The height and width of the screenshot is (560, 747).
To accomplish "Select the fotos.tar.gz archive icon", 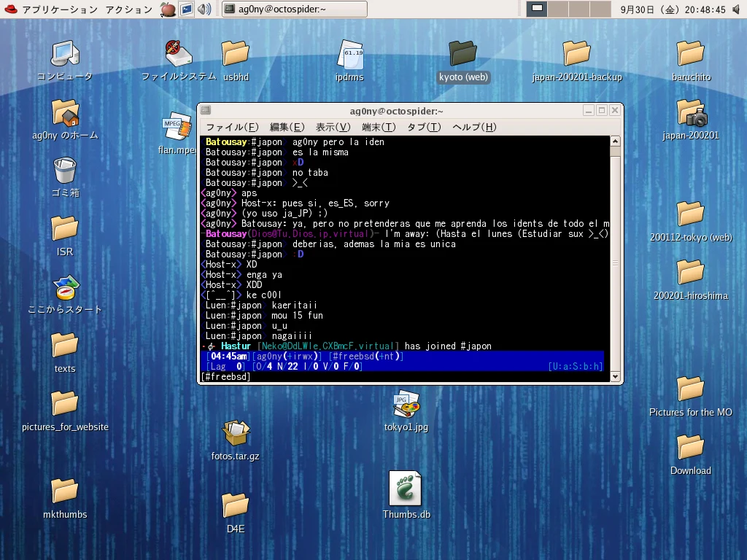I will 235,434.
